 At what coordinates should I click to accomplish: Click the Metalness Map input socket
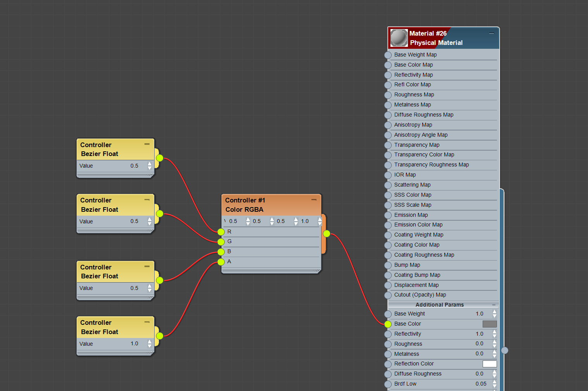click(388, 105)
